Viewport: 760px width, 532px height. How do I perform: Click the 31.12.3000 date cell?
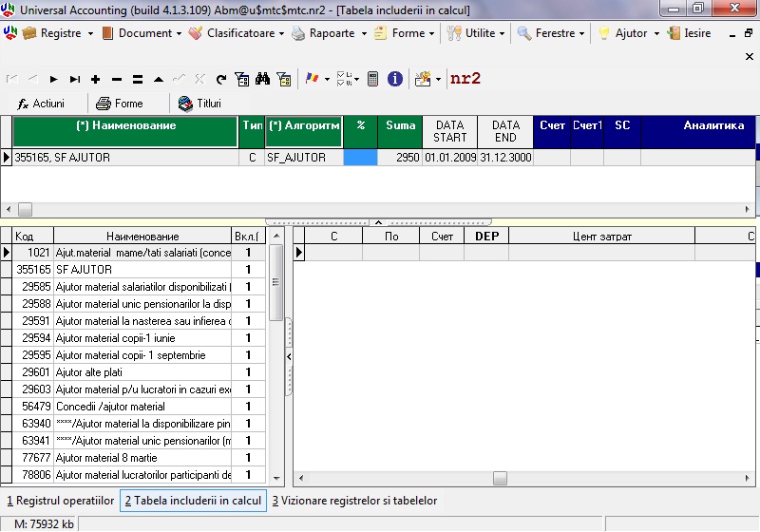coord(505,158)
